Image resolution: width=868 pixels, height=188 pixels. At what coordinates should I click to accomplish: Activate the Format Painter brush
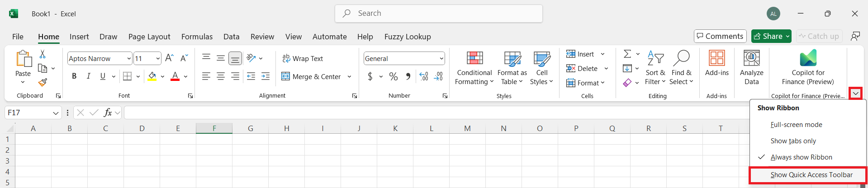[43, 82]
